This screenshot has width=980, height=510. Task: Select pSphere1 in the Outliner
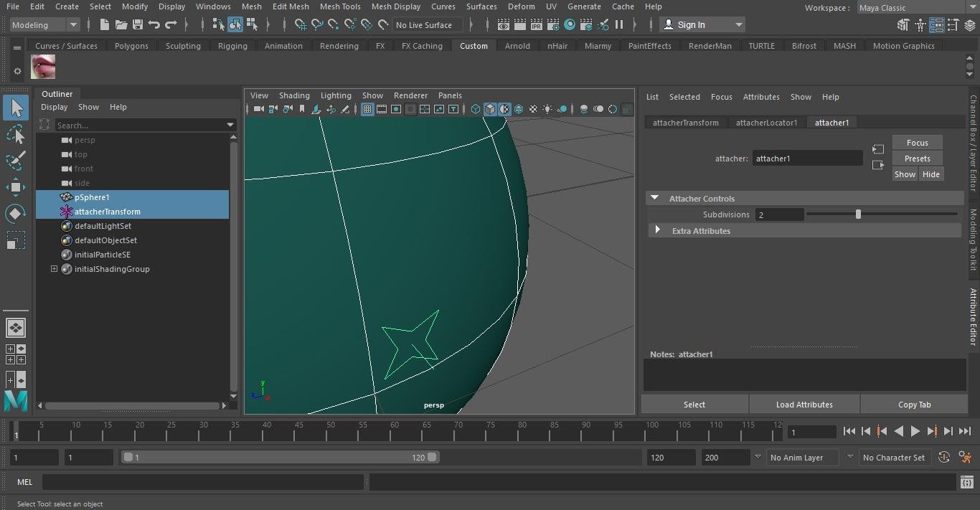pos(92,197)
